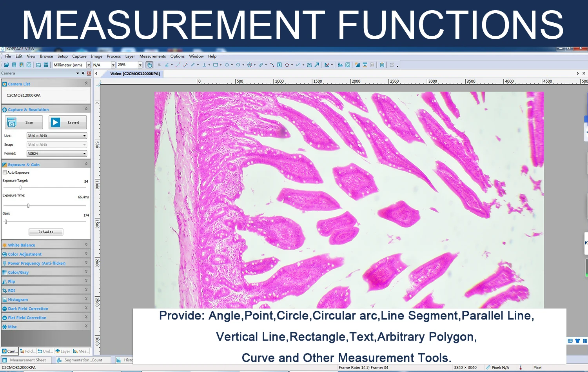The image size is (588, 372).
Task: Expand the Flat Field Correction section
Action: 46,318
